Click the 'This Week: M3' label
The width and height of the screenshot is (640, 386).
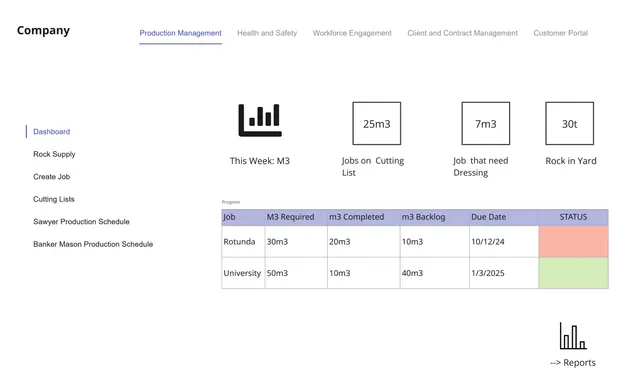click(x=260, y=161)
